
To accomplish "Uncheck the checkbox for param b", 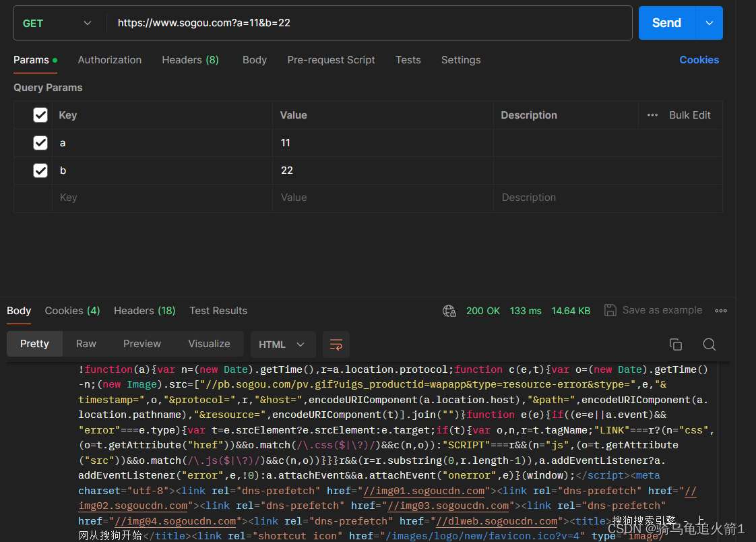I will click(40, 171).
